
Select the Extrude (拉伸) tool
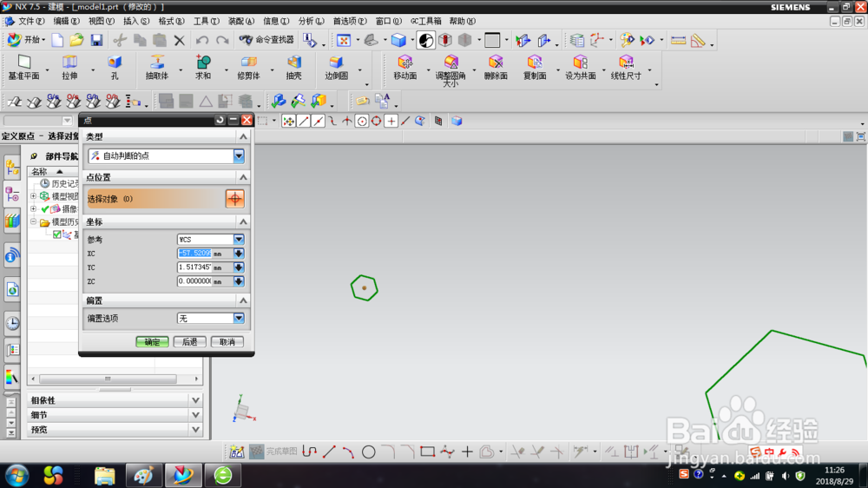click(x=69, y=68)
